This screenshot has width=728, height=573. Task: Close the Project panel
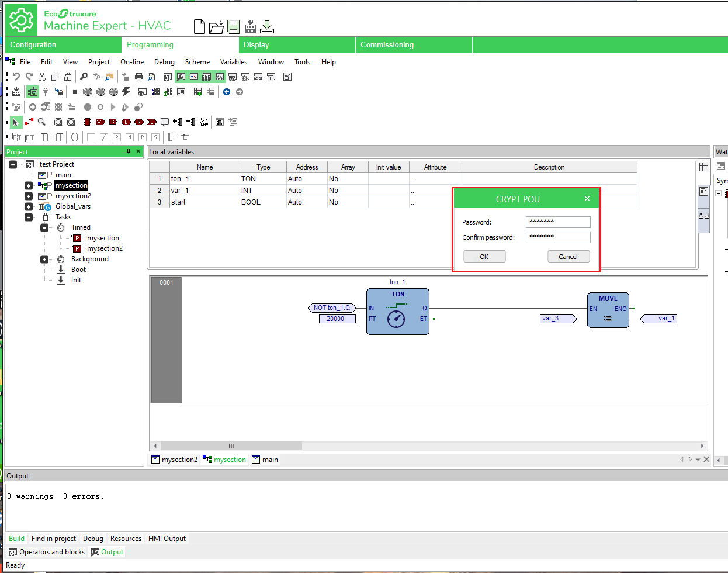click(138, 151)
